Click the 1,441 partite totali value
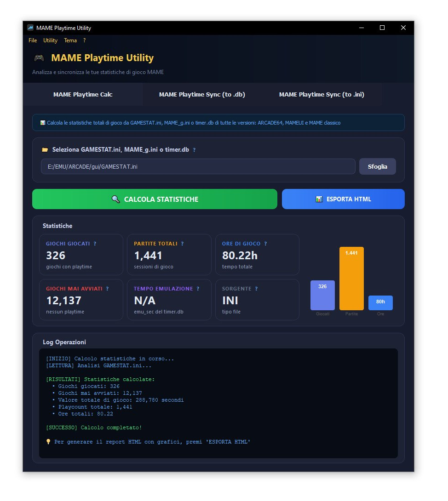 coord(148,256)
